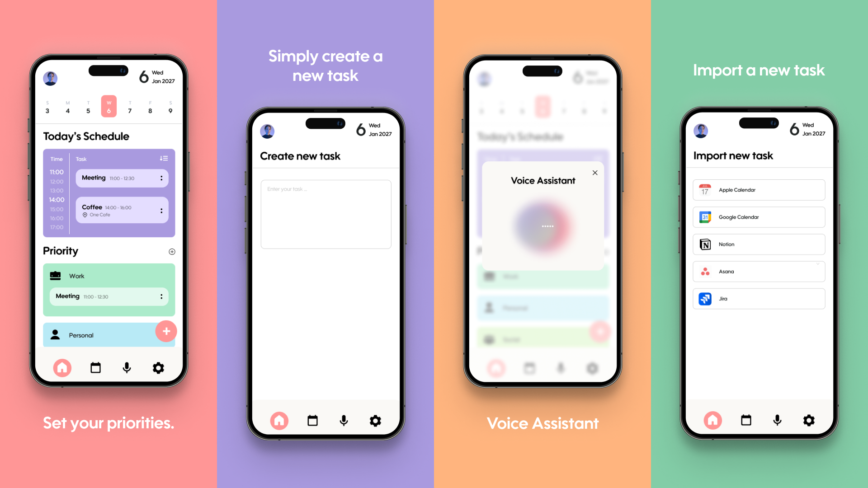This screenshot has width=868, height=488.
Task: Tap the Apple Calendar import icon
Action: (705, 189)
